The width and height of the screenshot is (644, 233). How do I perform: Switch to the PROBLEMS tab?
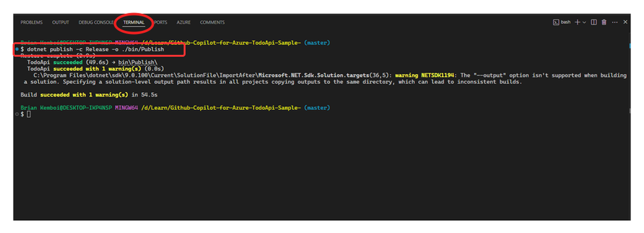click(x=31, y=23)
